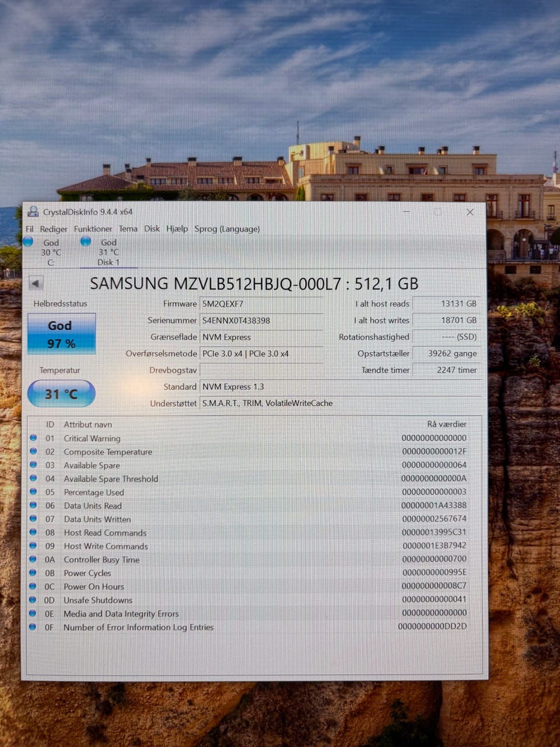
Task: Close the CrystalDiskInfo window
Action: point(470,212)
